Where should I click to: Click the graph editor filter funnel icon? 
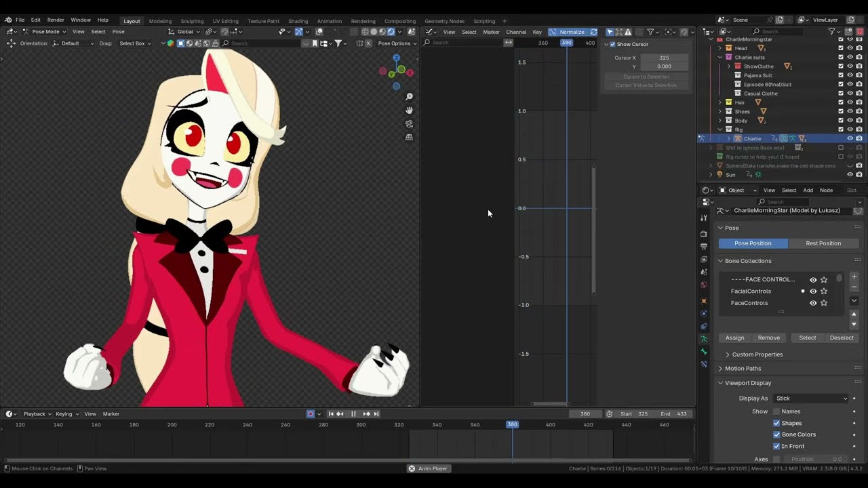pyautogui.click(x=650, y=32)
